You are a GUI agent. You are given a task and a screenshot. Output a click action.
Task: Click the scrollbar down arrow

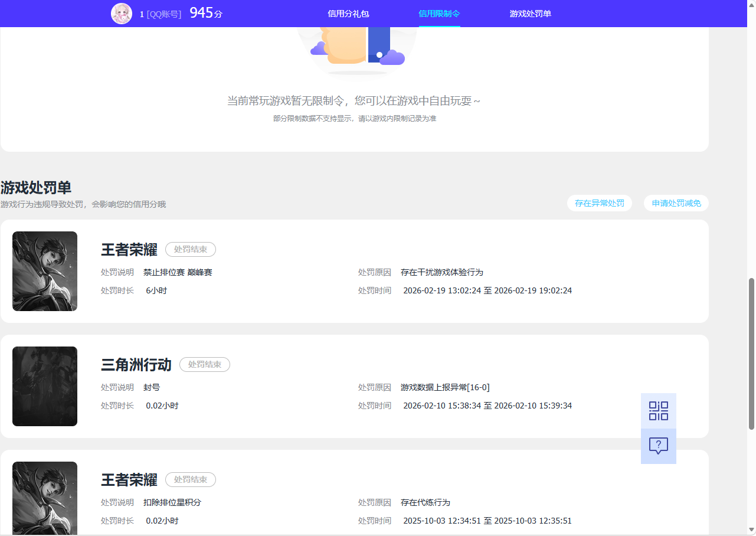click(751, 530)
